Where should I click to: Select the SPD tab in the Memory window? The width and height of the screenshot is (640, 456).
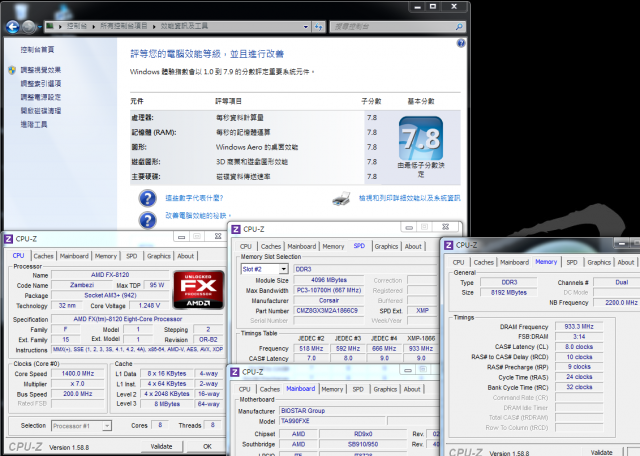572,262
